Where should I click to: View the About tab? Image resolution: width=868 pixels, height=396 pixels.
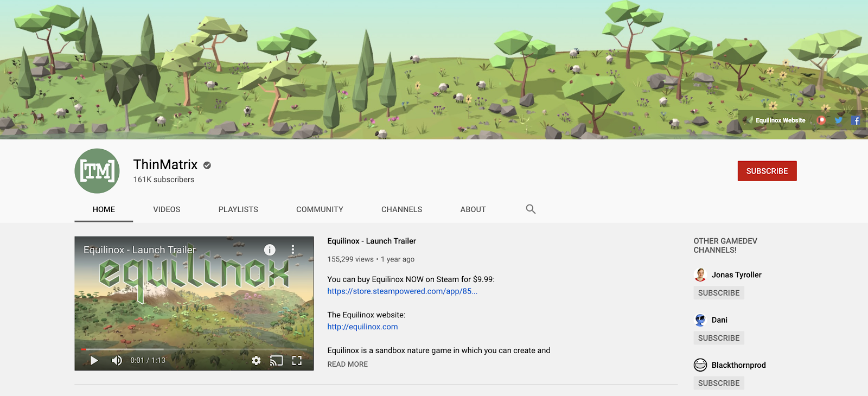coord(473,209)
